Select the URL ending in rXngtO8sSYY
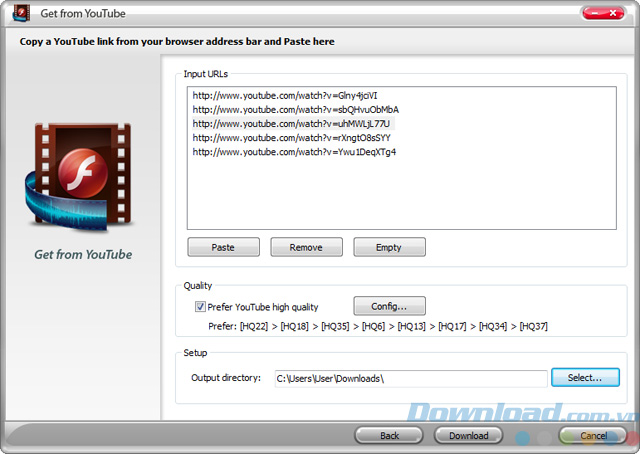The width and height of the screenshot is (640, 454). pos(291,138)
